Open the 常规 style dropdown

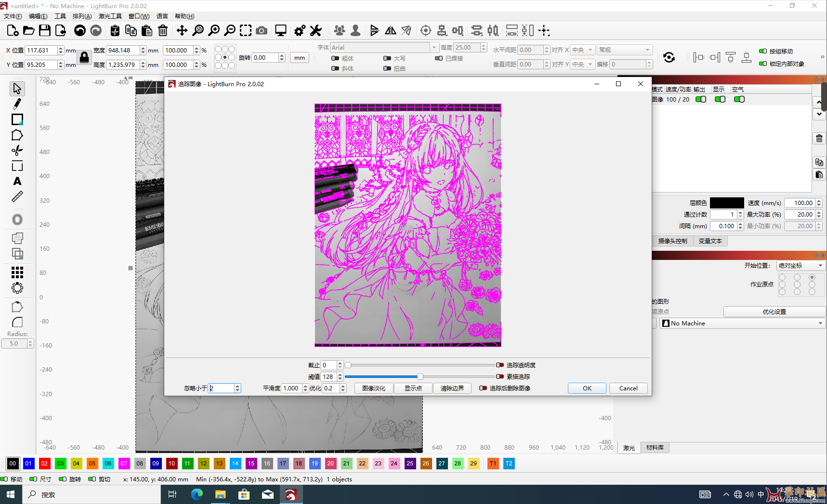625,50
